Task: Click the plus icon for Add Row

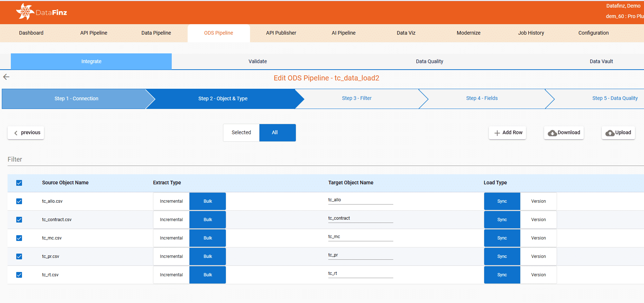Action: (x=497, y=133)
